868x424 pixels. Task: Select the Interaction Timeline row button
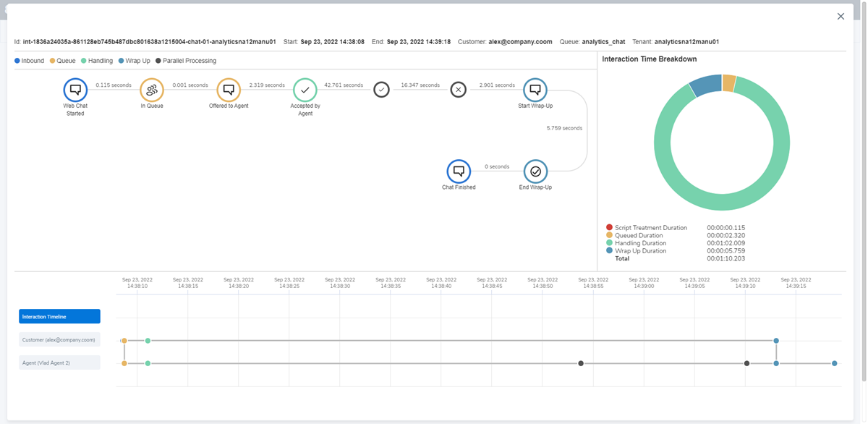59,316
